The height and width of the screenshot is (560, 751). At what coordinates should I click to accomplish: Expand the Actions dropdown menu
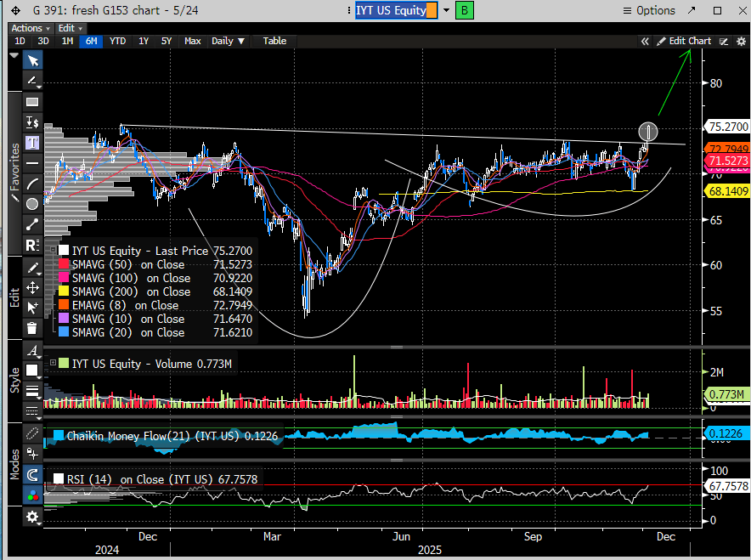(x=30, y=28)
